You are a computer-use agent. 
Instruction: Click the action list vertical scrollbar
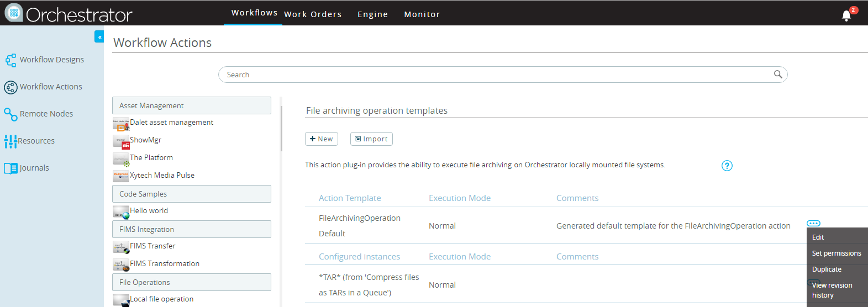[281, 129]
